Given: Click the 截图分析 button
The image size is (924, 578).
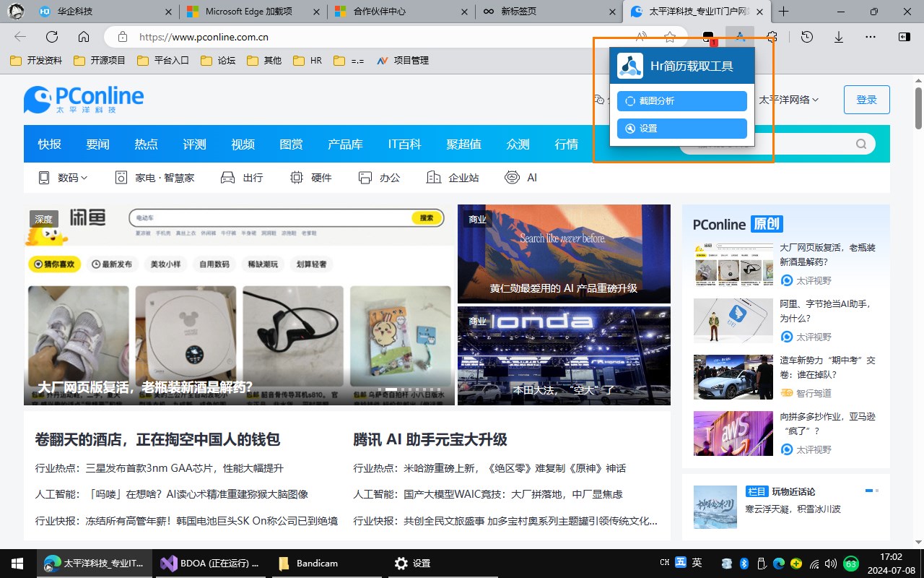Looking at the screenshot, I should click(x=681, y=101).
